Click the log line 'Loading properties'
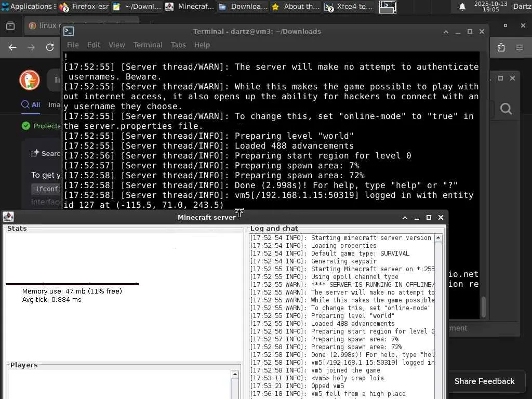The width and height of the screenshot is (532, 399). tap(344, 245)
